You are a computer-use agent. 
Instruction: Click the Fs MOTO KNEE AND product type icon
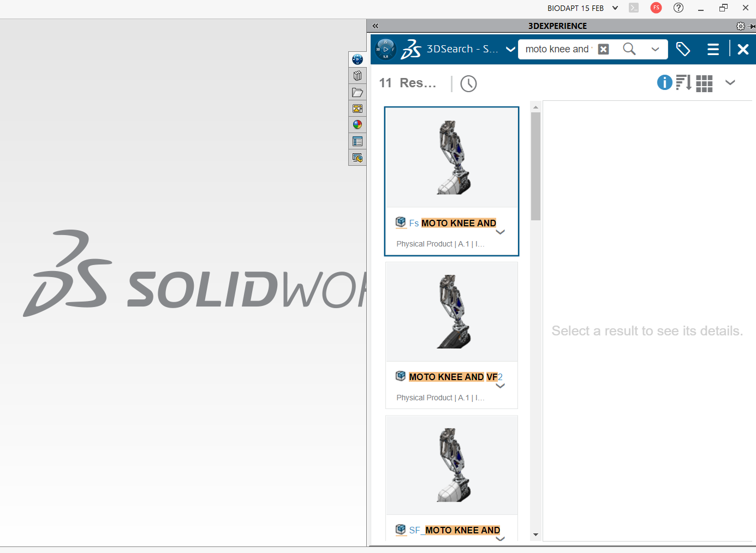coord(401,223)
